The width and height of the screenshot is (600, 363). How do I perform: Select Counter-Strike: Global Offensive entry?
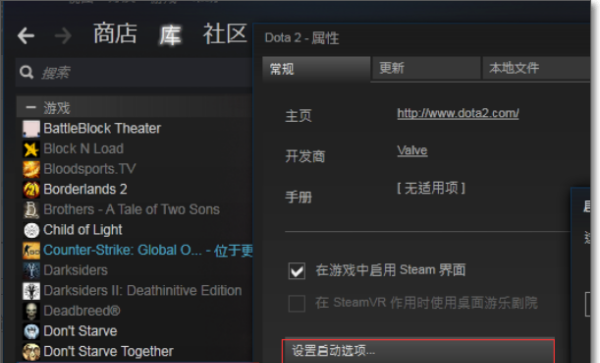pos(148,250)
